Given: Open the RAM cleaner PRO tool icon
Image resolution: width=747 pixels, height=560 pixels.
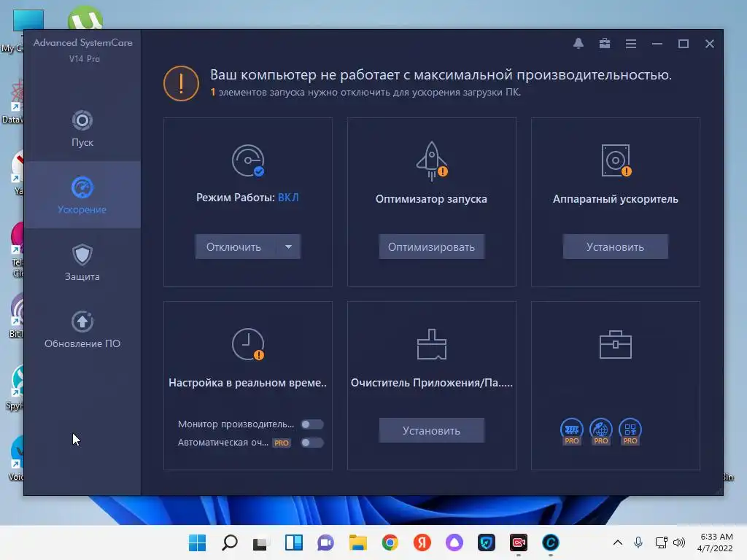Looking at the screenshot, I should pyautogui.click(x=572, y=432).
